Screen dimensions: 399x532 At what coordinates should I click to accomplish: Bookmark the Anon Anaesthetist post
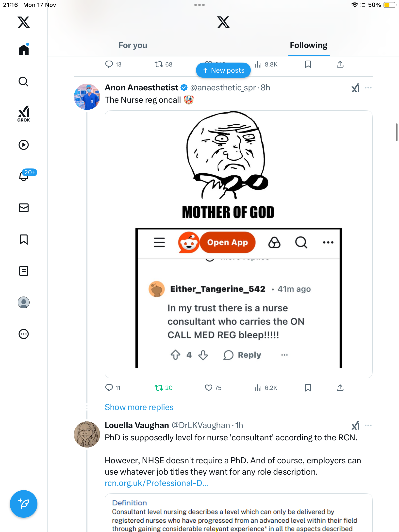(308, 388)
